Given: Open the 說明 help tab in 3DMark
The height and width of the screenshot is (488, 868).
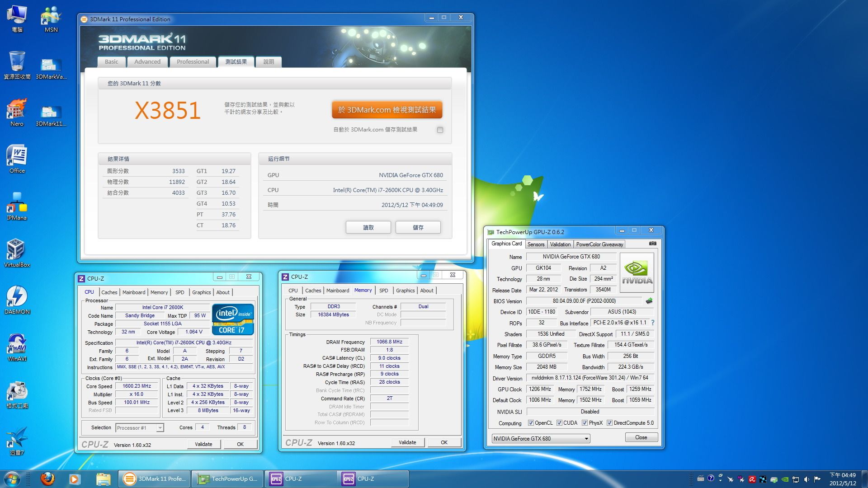Looking at the screenshot, I should tap(269, 62).
